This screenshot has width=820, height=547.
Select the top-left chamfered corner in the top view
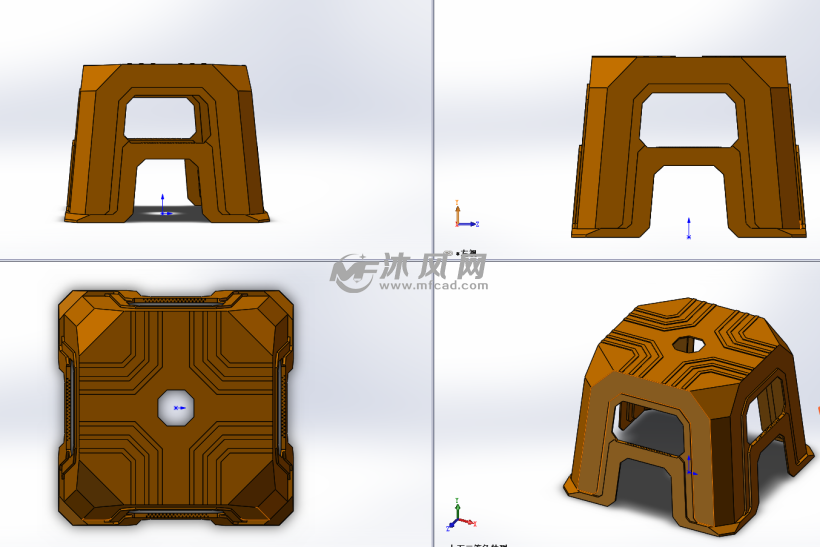pos(88,318)
